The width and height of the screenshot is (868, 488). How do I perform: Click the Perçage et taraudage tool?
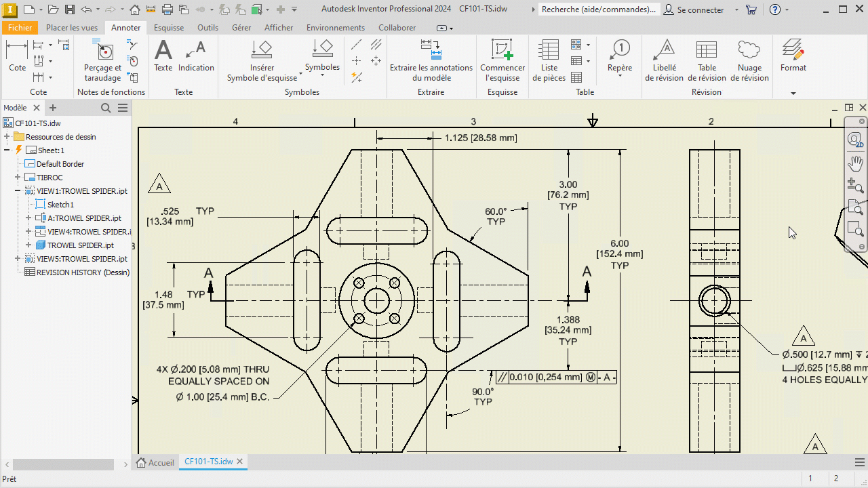[103, 60]
